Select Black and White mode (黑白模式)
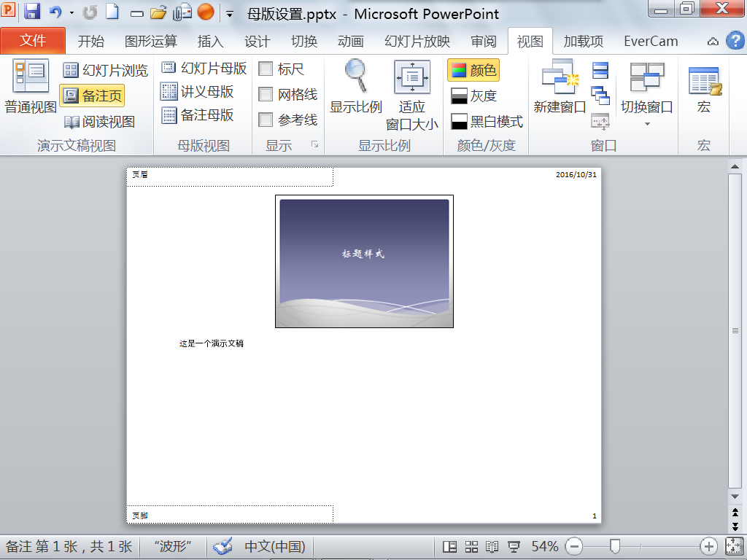This screenshot has height=560, width=747. 487,122
